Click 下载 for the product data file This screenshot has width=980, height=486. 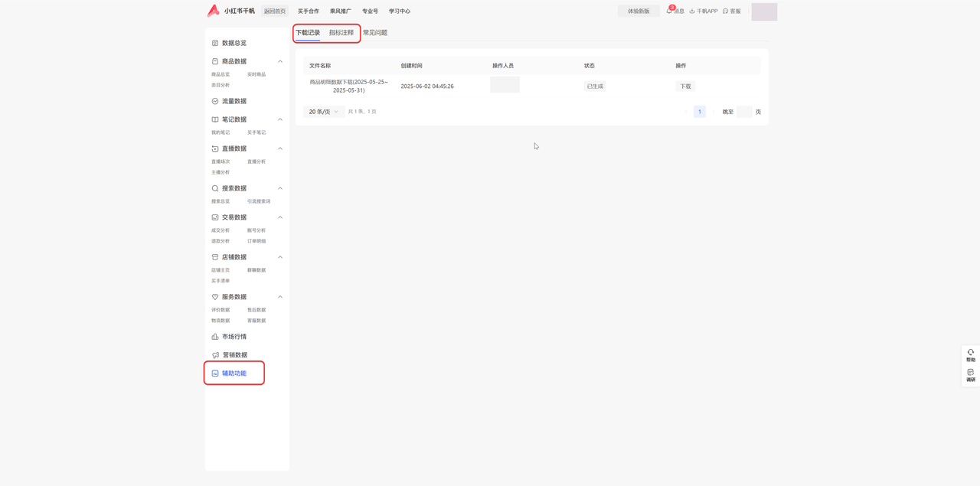[x=685, y=86]
